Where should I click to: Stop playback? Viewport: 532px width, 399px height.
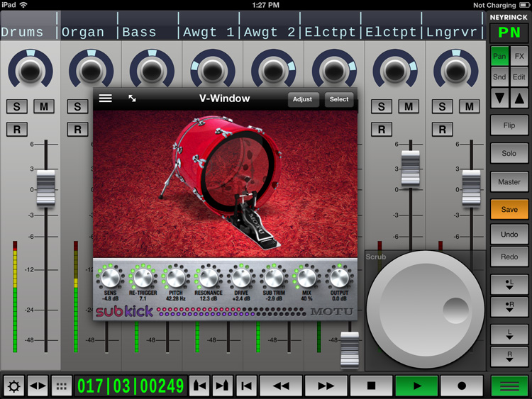(x=372, y=386)
